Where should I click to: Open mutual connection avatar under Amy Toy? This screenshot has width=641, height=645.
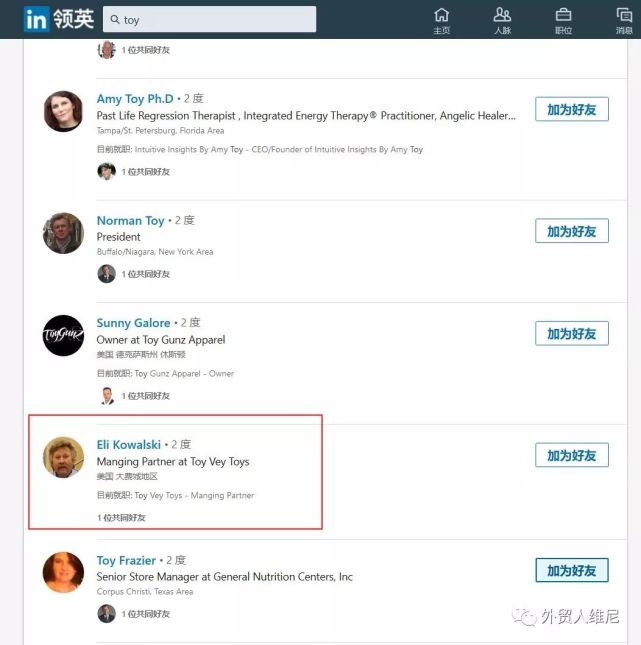point(107,172)
